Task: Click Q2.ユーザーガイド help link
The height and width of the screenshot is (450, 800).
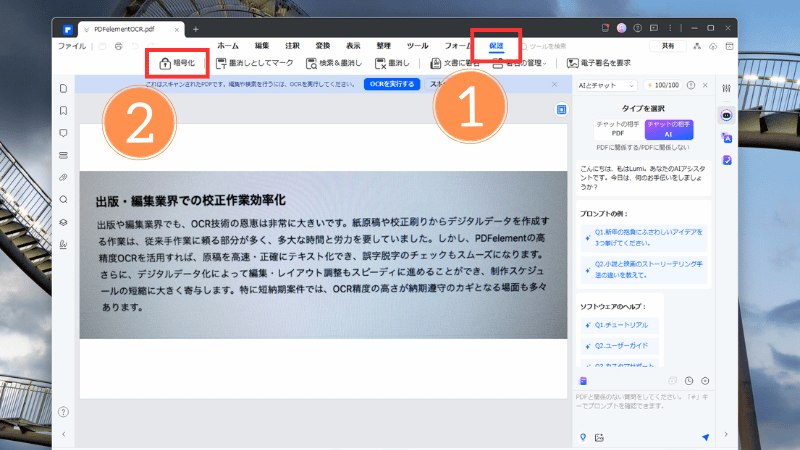Action: click(x=619, y=346)
